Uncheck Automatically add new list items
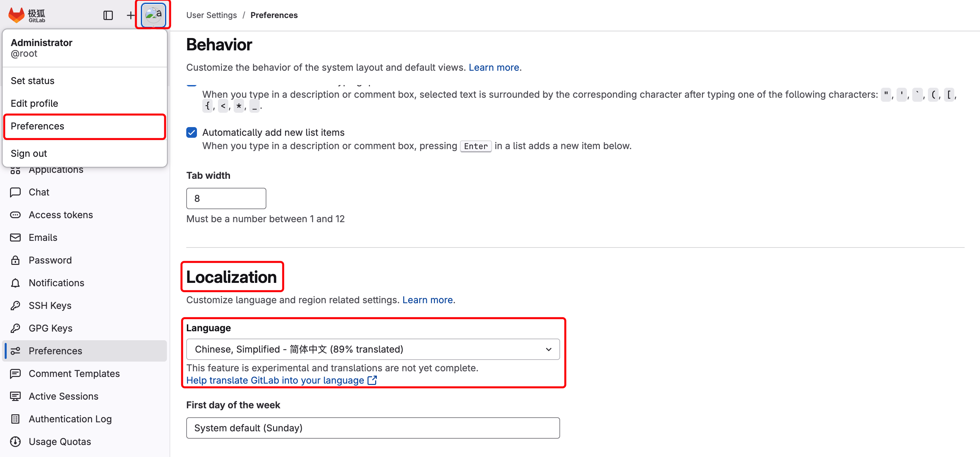The image size is (980, 457). [192, 132]
